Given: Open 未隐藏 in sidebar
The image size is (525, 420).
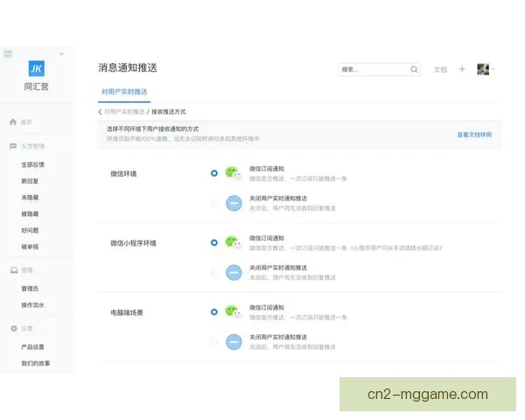Looking at the screenshot, I should [30, 197].
